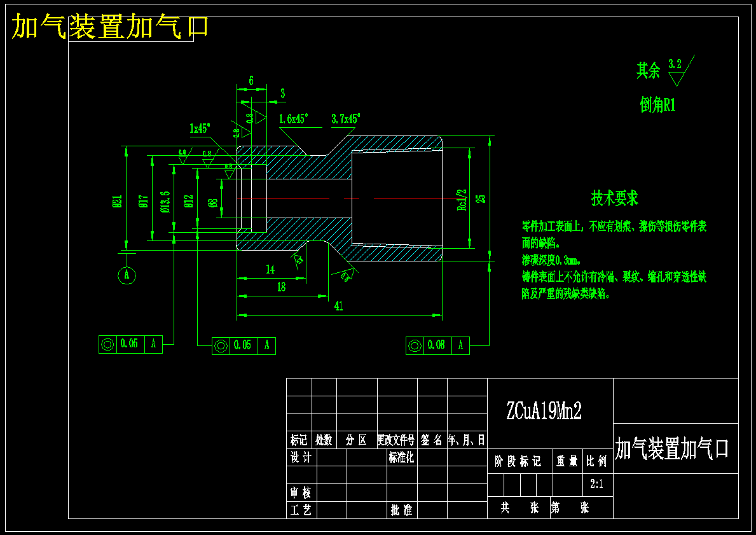Image resolution: width=756 pixels, height=535 pixels.
Task: Click the 工艺 row label
Action: 301,510
